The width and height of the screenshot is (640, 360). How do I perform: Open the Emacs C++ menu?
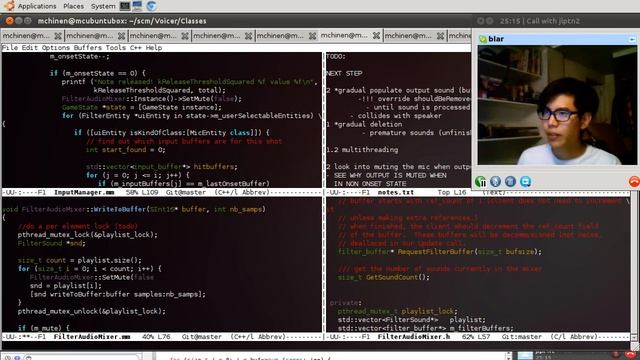(136, 48)
